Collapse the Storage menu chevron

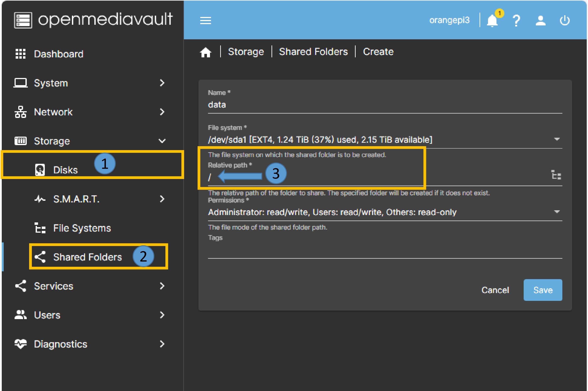(162, 141)
